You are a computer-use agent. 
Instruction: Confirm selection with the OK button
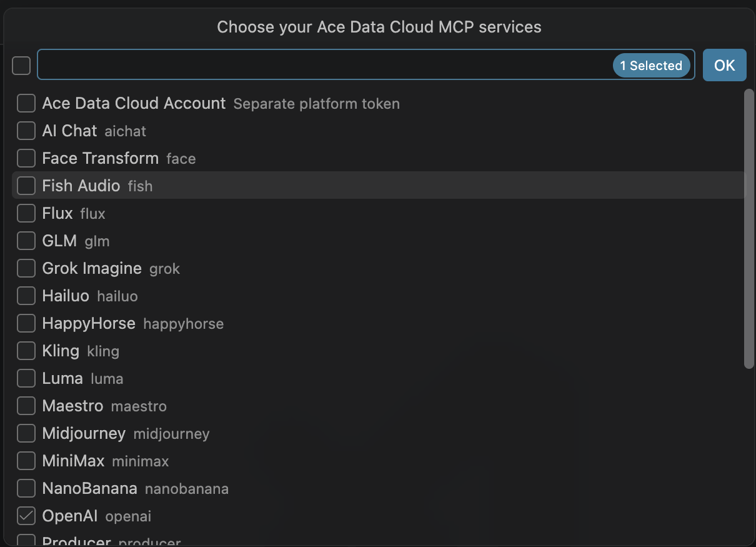[724, 65]
